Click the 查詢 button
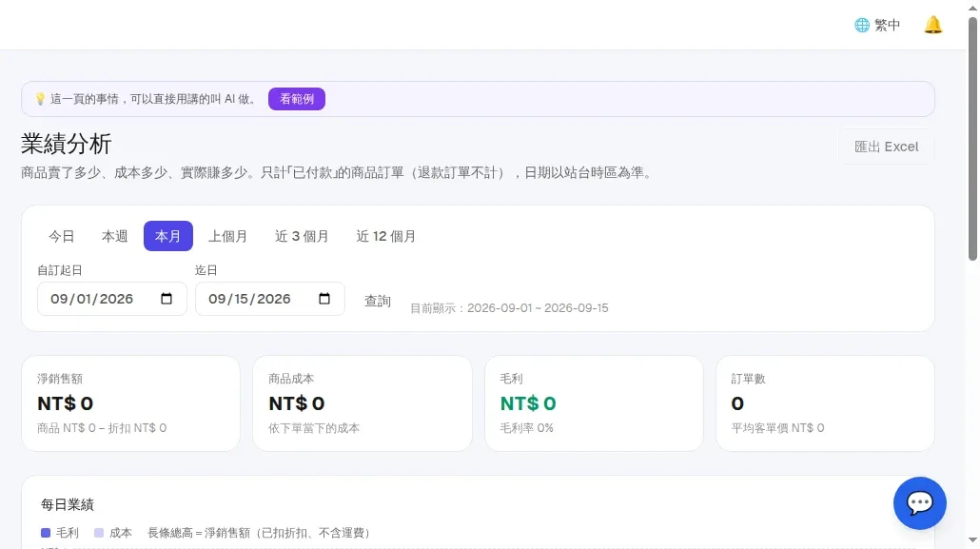 [x=378, y=301]
